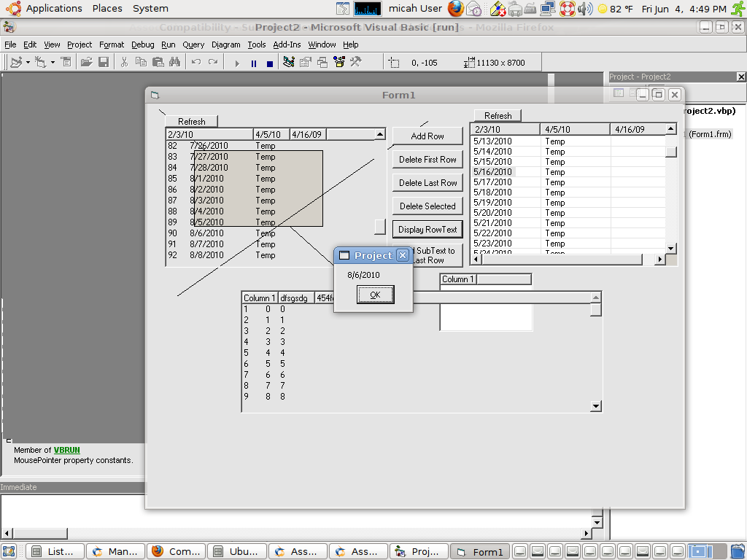Expand the Add Project dropdown arrow

pos(28,63)
